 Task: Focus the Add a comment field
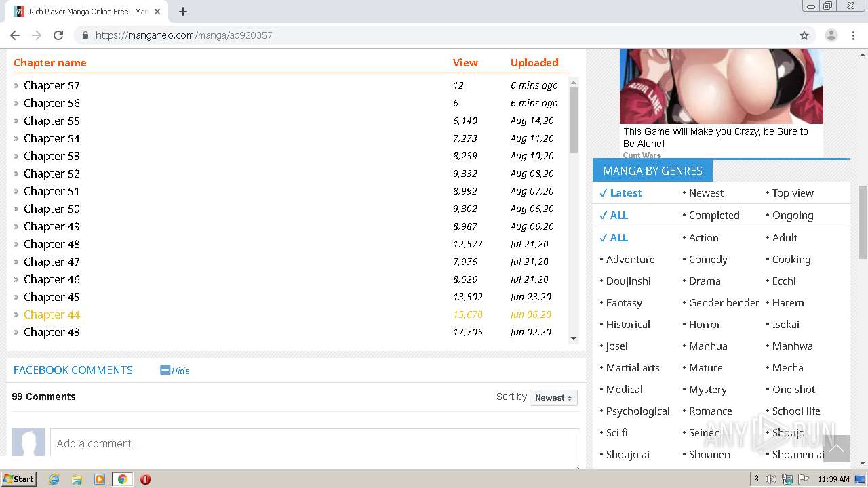coord(315,448)
